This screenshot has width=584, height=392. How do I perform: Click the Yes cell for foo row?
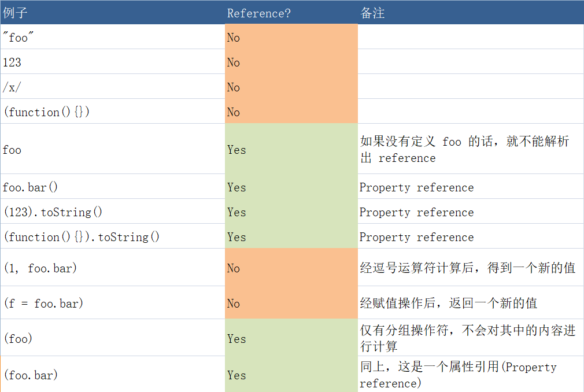click(291, 149)
